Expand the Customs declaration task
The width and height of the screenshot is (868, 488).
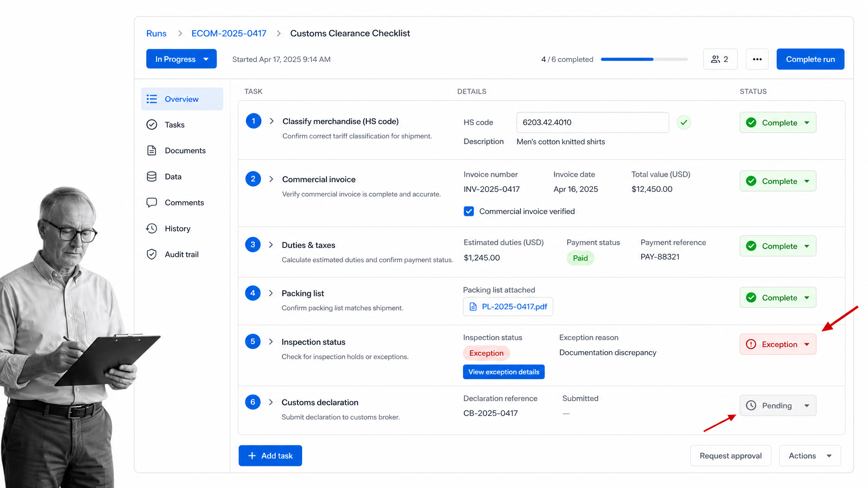[271, 402]
